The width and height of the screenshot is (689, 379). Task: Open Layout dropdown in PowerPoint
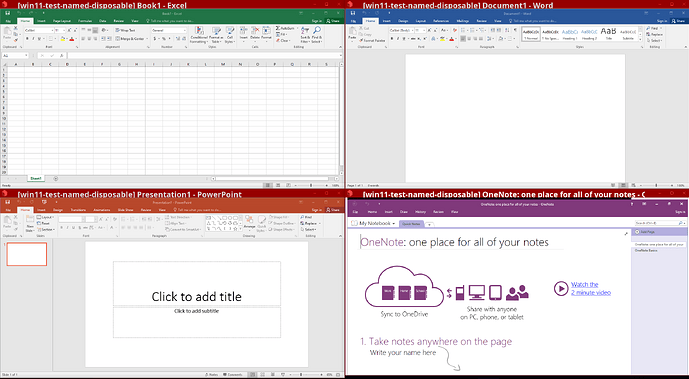point(46,217)
